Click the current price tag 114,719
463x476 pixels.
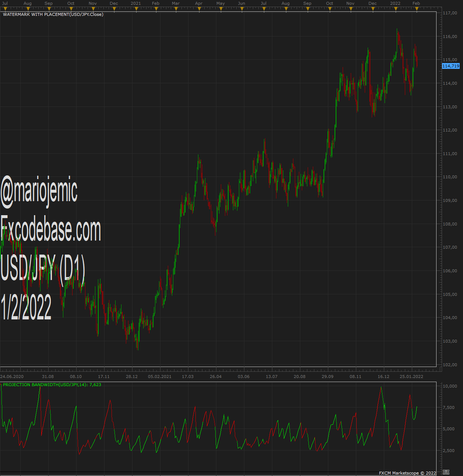(451, 66)
